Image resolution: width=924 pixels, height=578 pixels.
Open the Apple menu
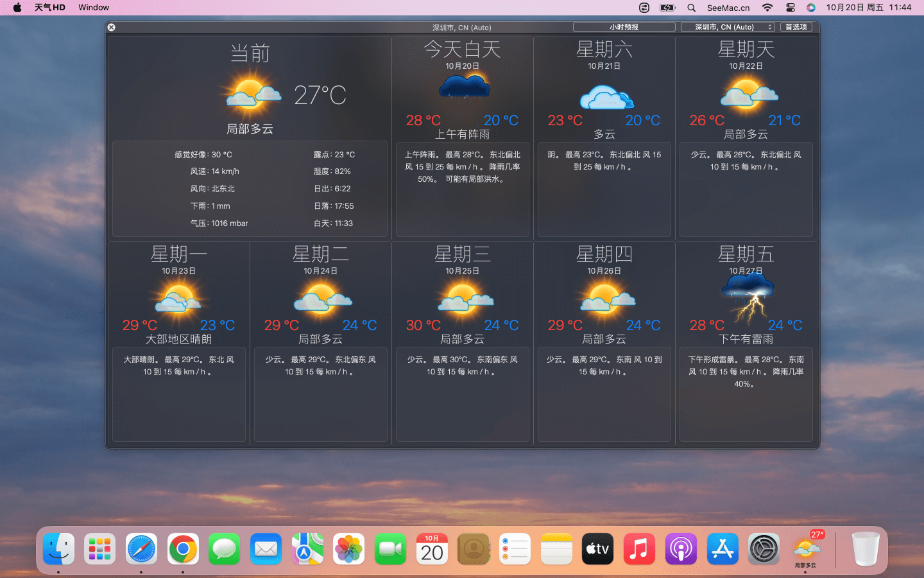pyautogui.click(x=17, y=8)
